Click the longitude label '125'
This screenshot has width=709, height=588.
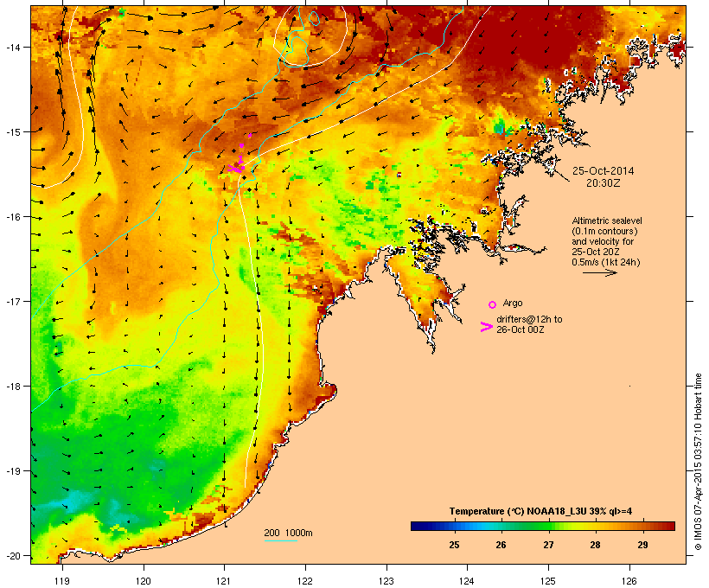point(548,581)
